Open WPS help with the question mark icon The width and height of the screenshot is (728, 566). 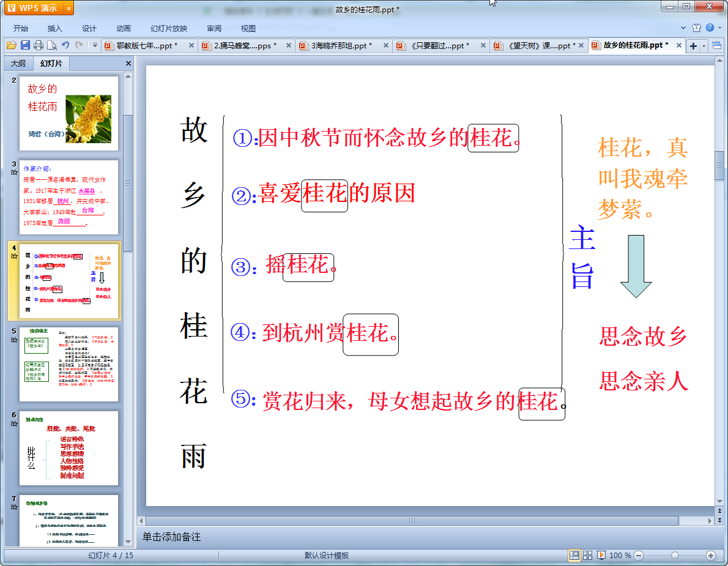[710, 28]
